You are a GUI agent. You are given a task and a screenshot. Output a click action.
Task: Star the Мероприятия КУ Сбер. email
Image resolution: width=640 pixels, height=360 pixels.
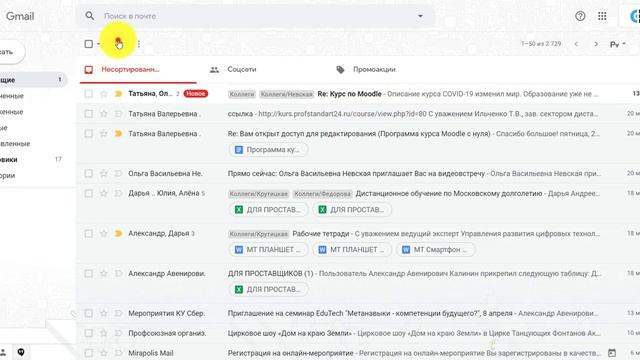pos(104,313)
